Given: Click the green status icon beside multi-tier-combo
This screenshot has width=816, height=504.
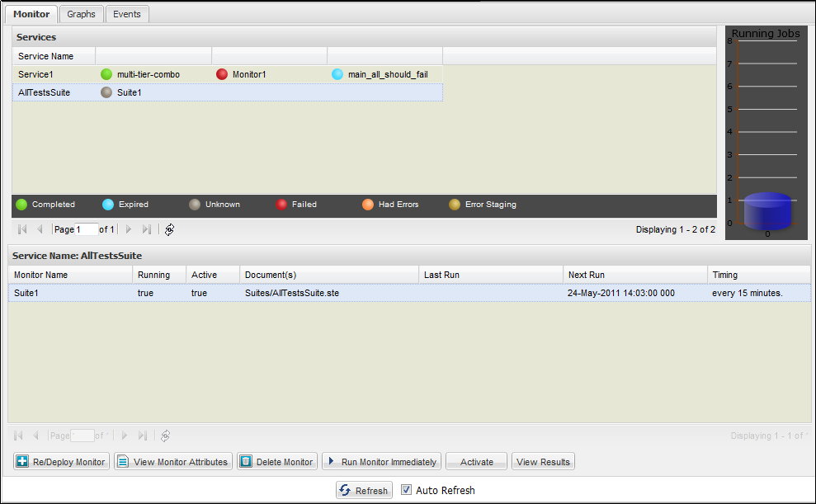Looking at the screenshot, I should click(x=106, y=74).
